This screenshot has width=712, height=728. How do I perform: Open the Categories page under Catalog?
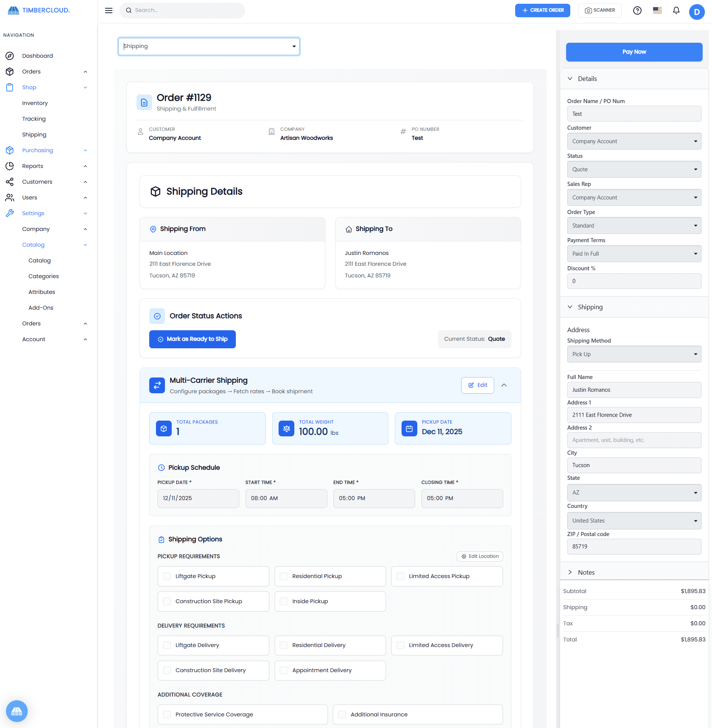(x=43, y=276)
